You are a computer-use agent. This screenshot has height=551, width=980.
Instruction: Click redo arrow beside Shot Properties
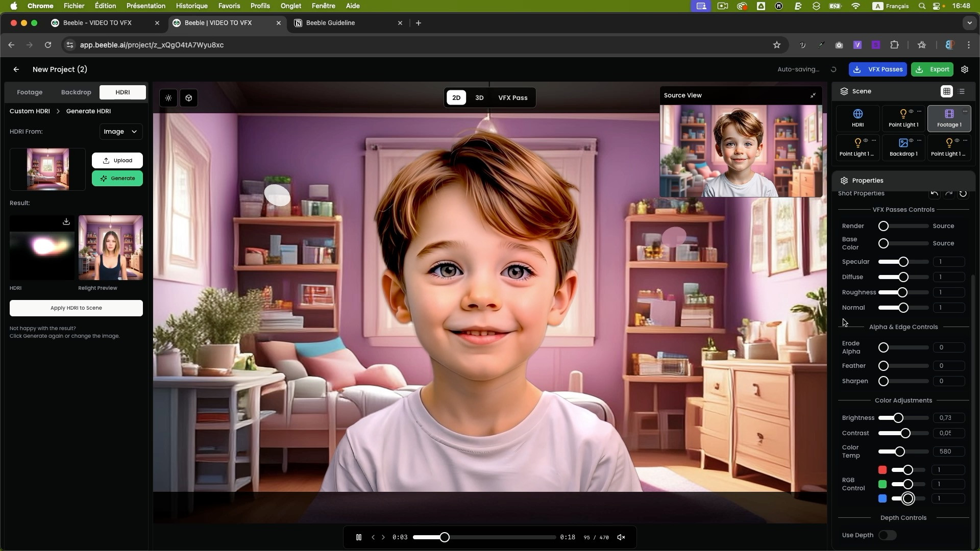(949, 193)
